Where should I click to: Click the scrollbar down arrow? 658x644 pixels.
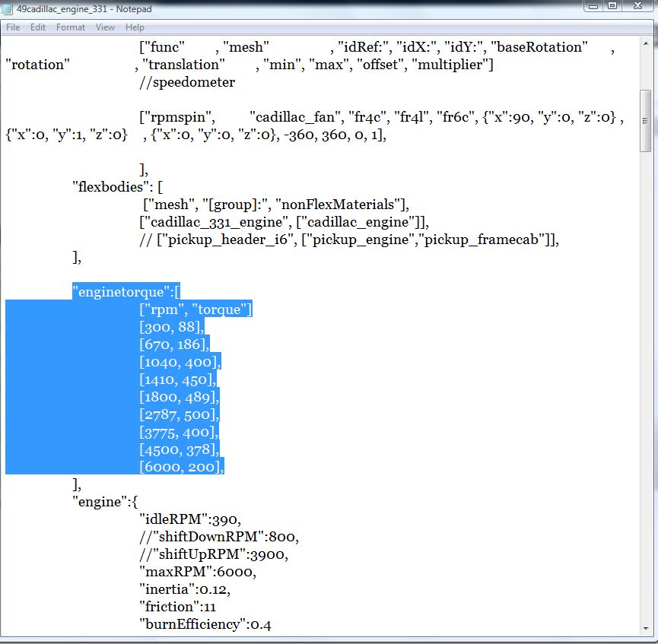645,629
